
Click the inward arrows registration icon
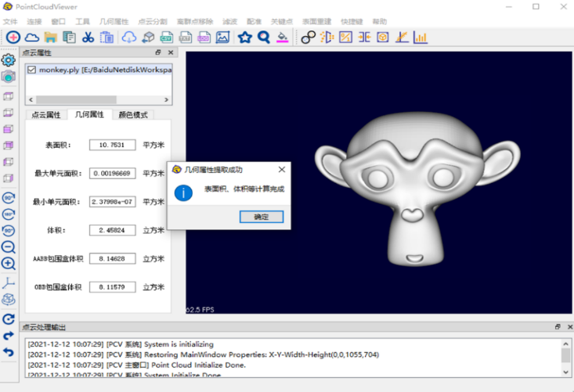[364, 38]
